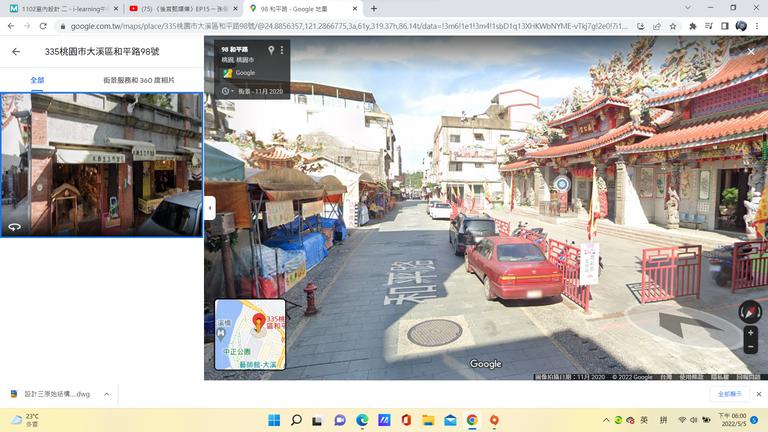Select the 全部 tab
Viewport: 768px width, 432px height.
pyautogui.click(x=37, y=80)
